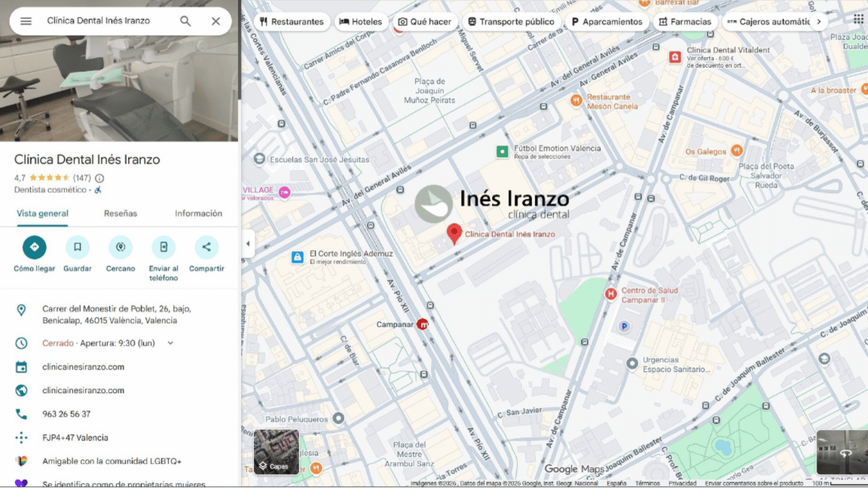Image resolution: width=868 pixels, height=488 pixels.
Task: Toggle the Hoteles filter chip
Action: 360,21
